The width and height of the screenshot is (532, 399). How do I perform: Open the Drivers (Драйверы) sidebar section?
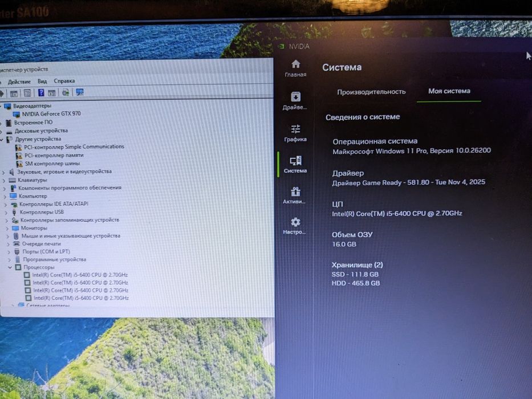[x=295, y=101]
